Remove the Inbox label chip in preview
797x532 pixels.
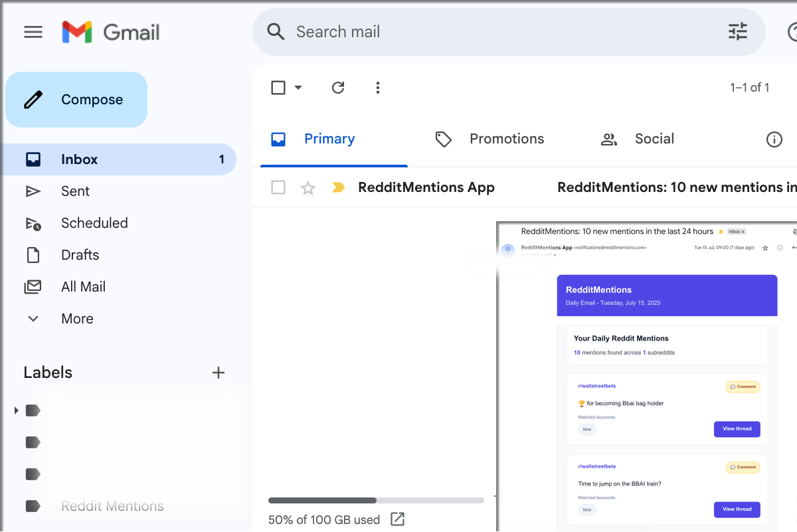coord(743,232)
